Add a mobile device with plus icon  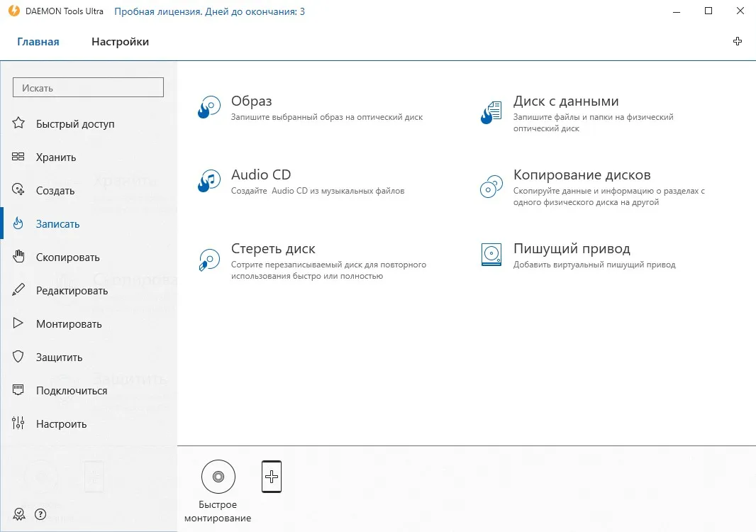[x=272, y=477]
